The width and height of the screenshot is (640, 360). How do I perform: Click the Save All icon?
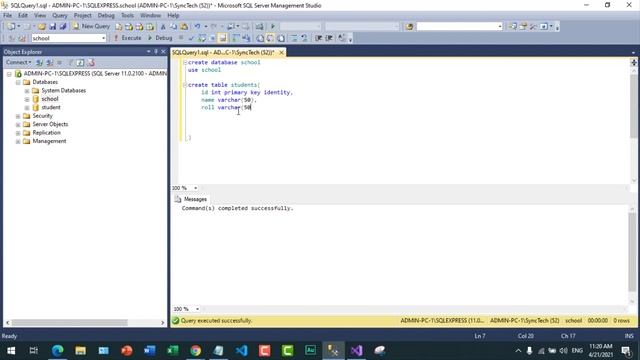tap(63, 27)
